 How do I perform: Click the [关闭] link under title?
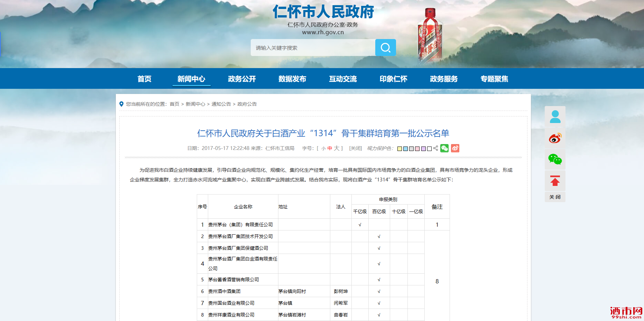pos(355,148)
